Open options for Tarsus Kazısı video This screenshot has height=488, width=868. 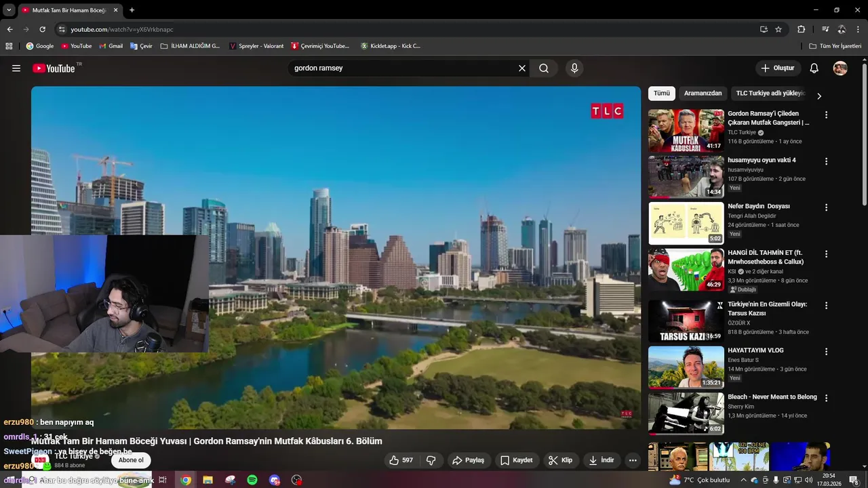pyautogui.click(x=826, y=306)
